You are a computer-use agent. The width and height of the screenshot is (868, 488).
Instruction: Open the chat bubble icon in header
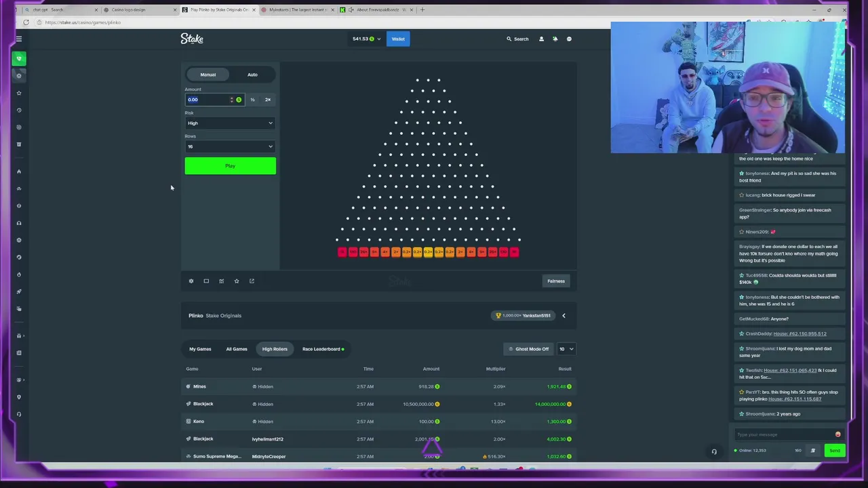coord(569,39)
